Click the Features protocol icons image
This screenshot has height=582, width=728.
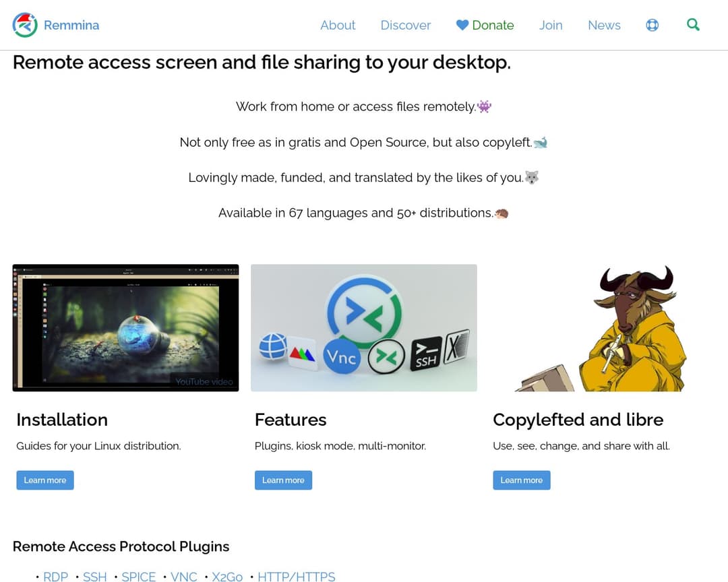click(x=363, y=327)
